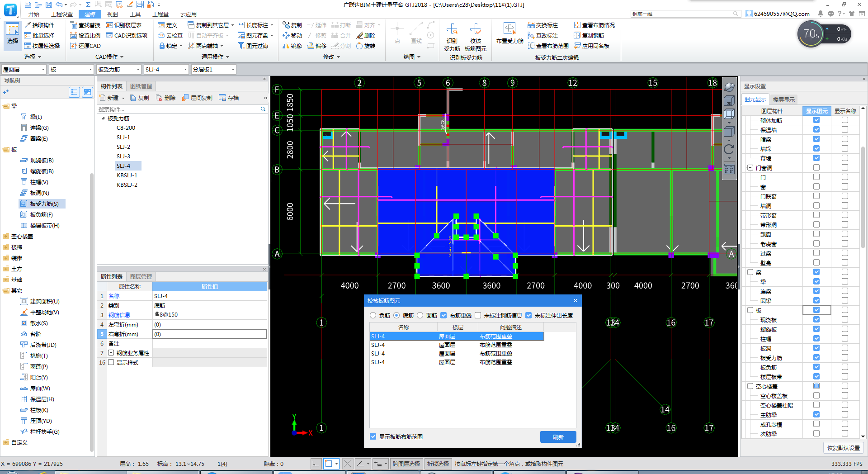Select second SLJ-4 row in check dialog

457,345
